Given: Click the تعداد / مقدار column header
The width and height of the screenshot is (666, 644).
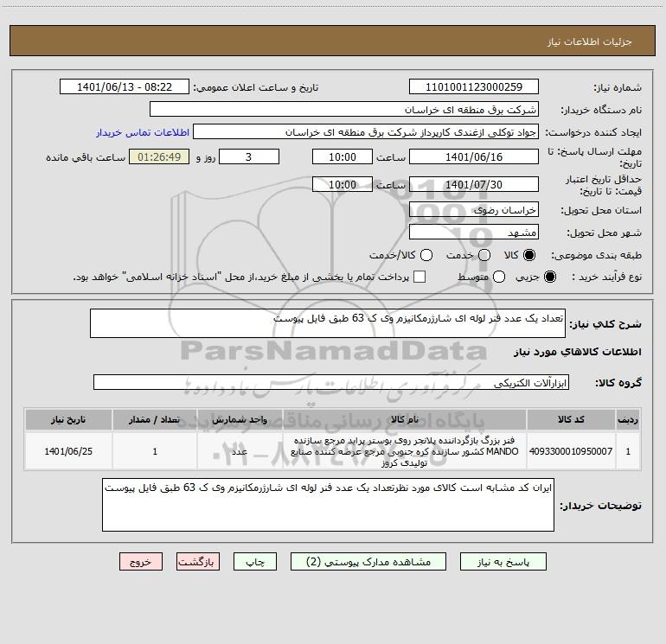Looking at the screenshot, I should (x=155, y=419).
